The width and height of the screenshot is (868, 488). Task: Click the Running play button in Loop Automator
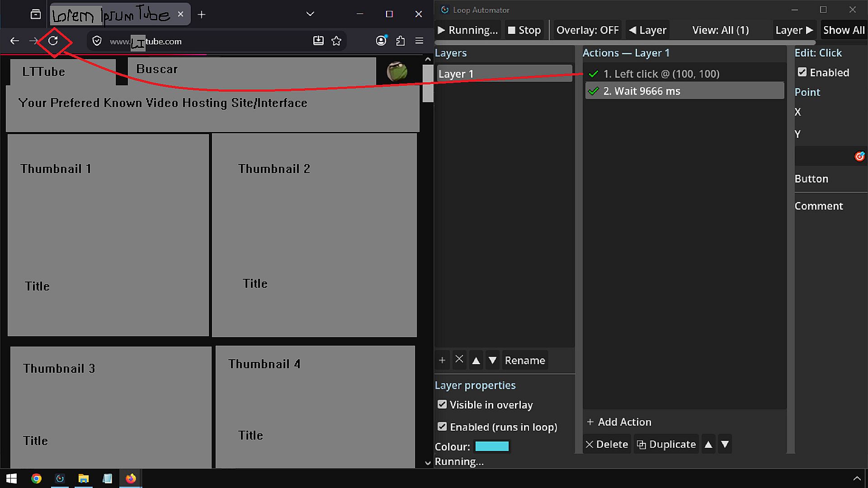[467, 30]
